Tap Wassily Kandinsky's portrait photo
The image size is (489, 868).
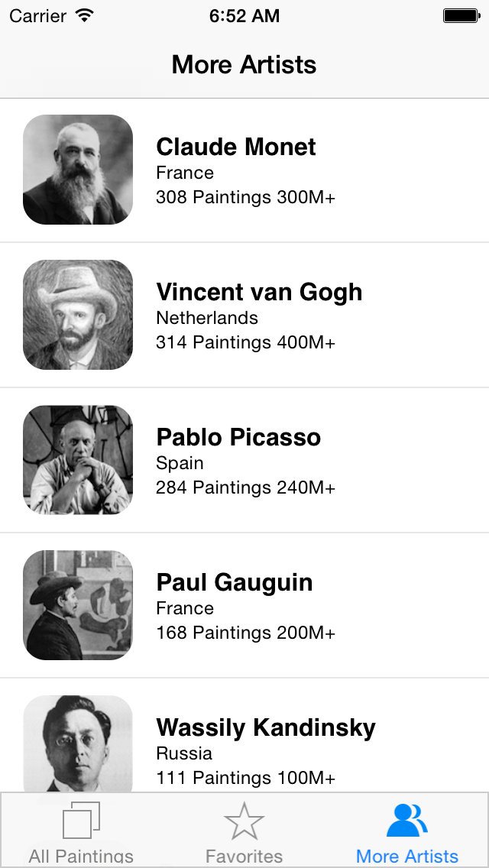pos(78,743)
